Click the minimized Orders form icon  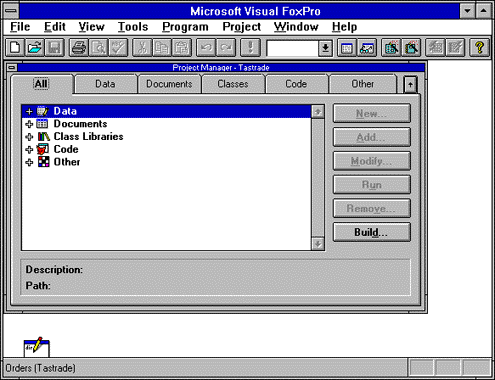[x=36, y=347]
